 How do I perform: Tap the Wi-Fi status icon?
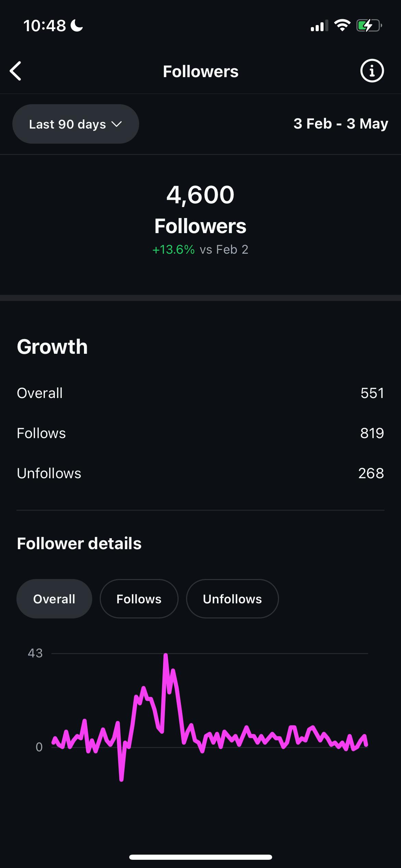[342, 25]
